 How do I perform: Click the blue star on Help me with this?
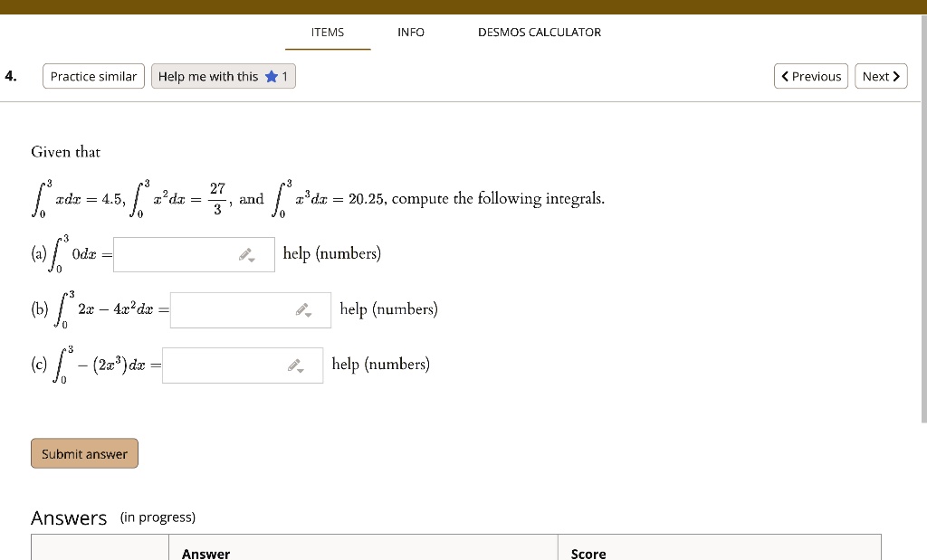pyautogui.click(x=271, y=76)
